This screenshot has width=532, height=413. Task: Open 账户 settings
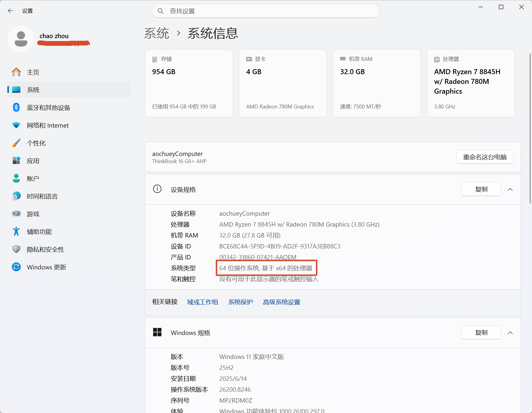(69, 178)
